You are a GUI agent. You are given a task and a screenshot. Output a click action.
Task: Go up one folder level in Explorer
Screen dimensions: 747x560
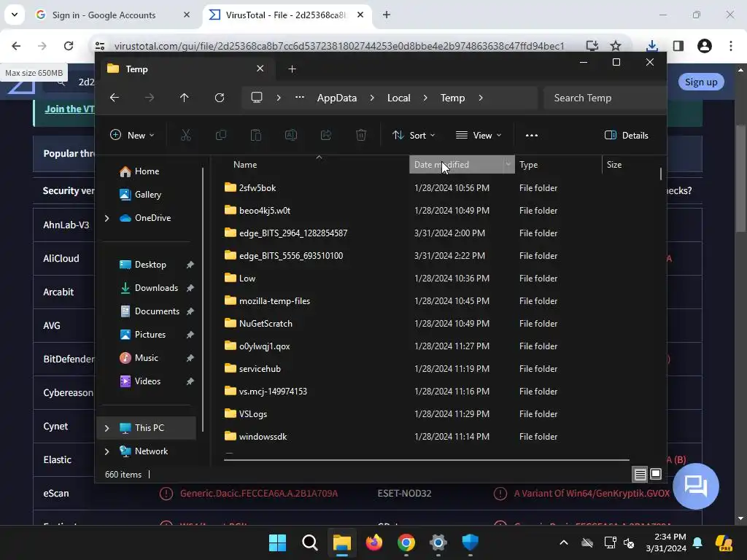pos(185,98)
